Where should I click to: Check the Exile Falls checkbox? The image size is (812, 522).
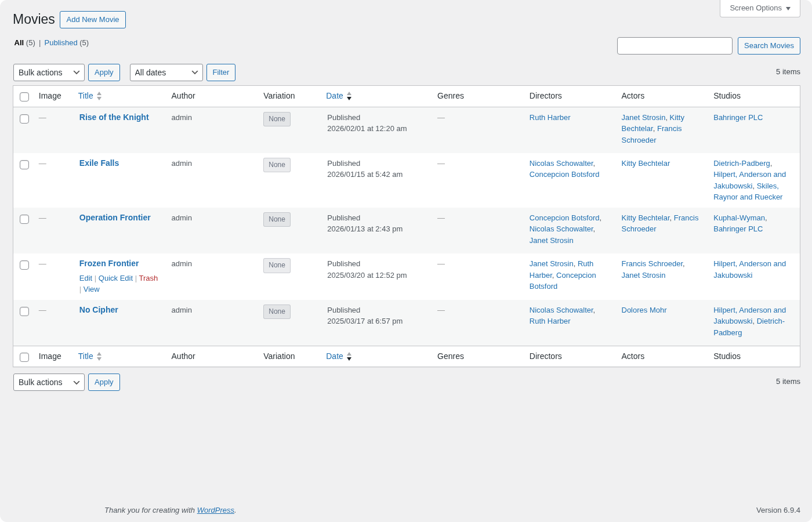[24, 165]
